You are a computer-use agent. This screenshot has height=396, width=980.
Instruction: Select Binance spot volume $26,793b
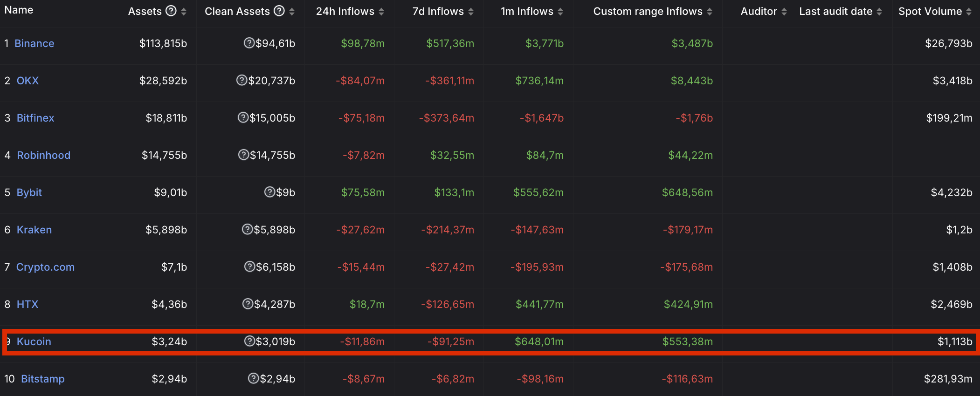pos(949,43)
